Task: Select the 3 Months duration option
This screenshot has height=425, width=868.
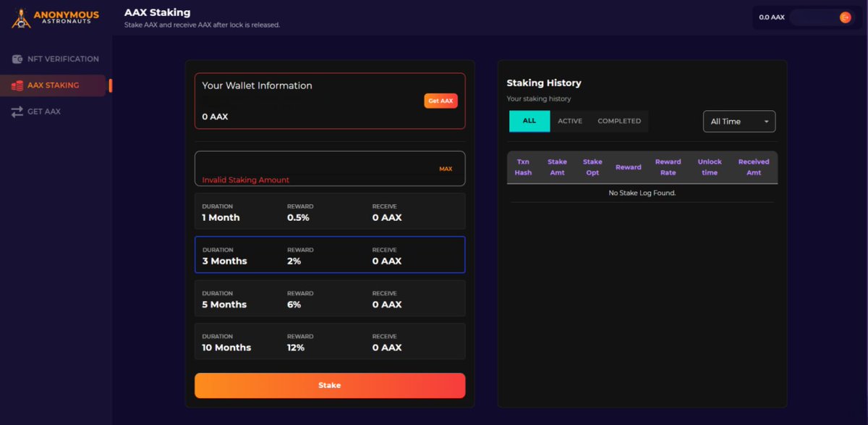Action: (330, 255)
